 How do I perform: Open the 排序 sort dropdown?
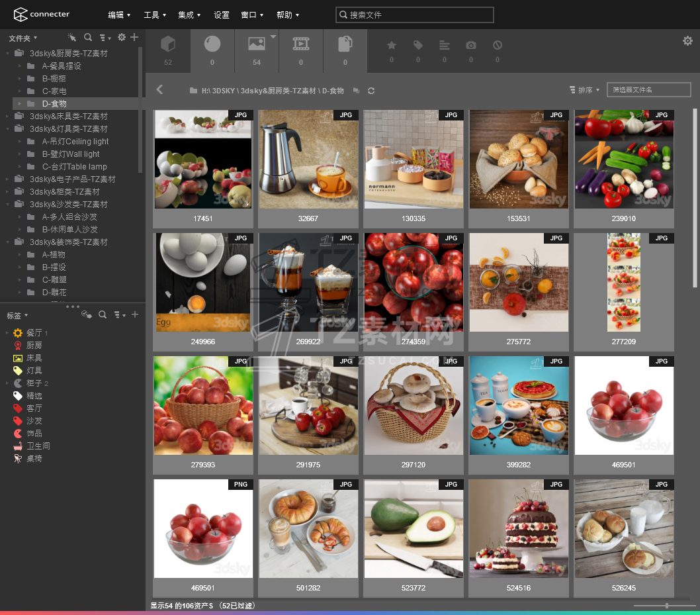pos(584,90)
